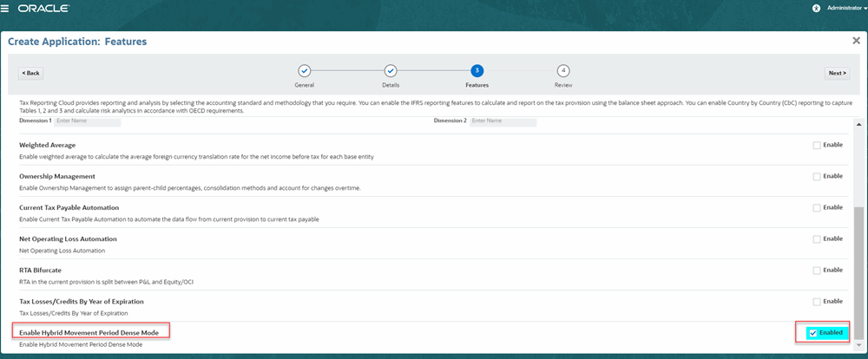Image resolution: width=868 pixels, height=359 pixels.
Task: Click the vertical scrollbar thumb
Action: [859, 273]
